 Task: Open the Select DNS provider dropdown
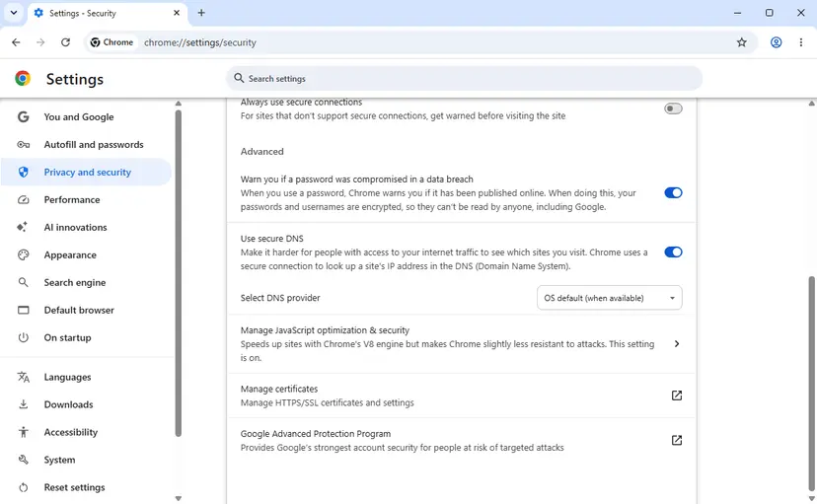click(609, 298)
